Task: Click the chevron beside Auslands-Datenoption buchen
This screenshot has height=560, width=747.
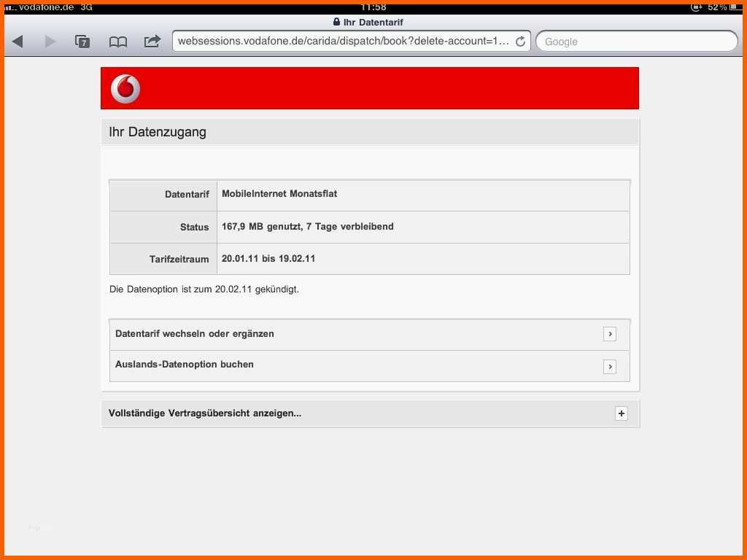Action: [x=610, y=367]
